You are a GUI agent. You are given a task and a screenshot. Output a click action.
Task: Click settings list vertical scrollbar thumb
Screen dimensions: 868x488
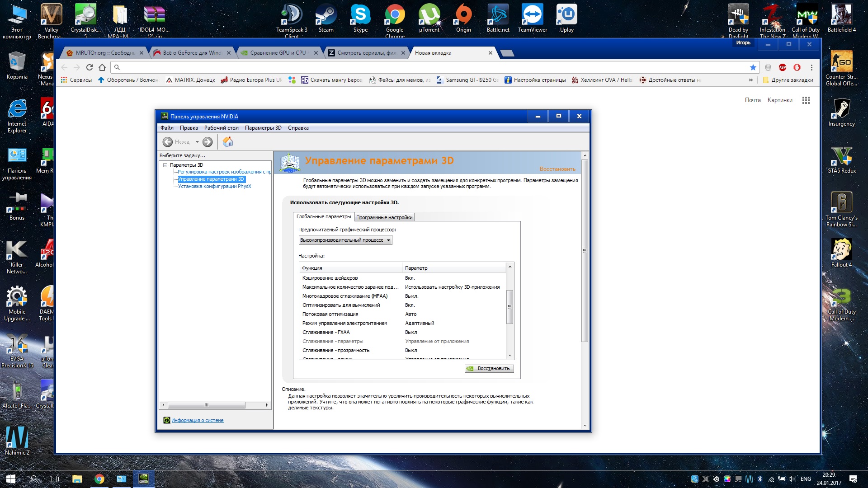click(509, 307)
